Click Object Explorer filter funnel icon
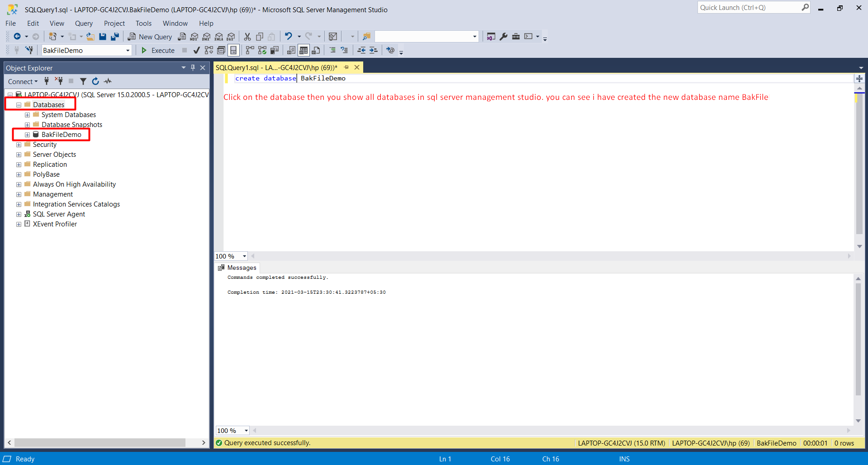The image size is (868, 465). [83, 81]
